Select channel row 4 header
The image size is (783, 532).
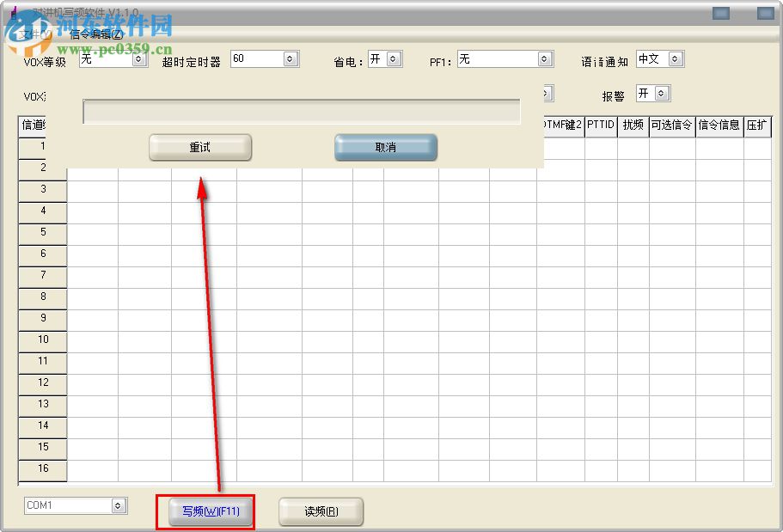click(43, 212)
